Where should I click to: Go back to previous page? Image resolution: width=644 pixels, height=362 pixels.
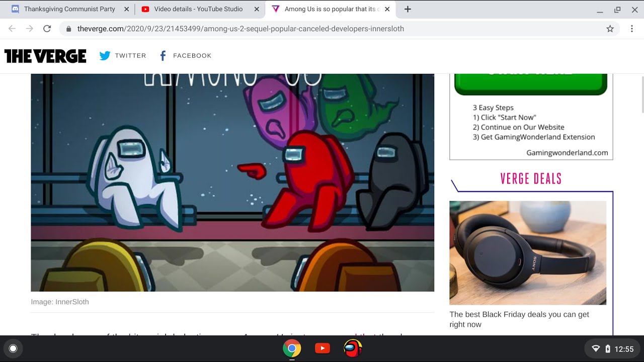tap(12, 29)
